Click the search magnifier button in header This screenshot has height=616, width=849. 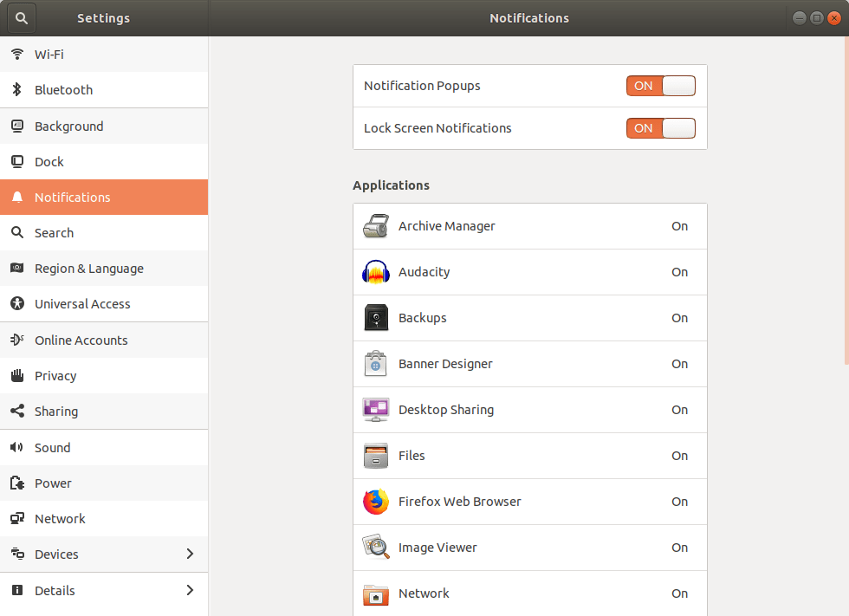22,18
